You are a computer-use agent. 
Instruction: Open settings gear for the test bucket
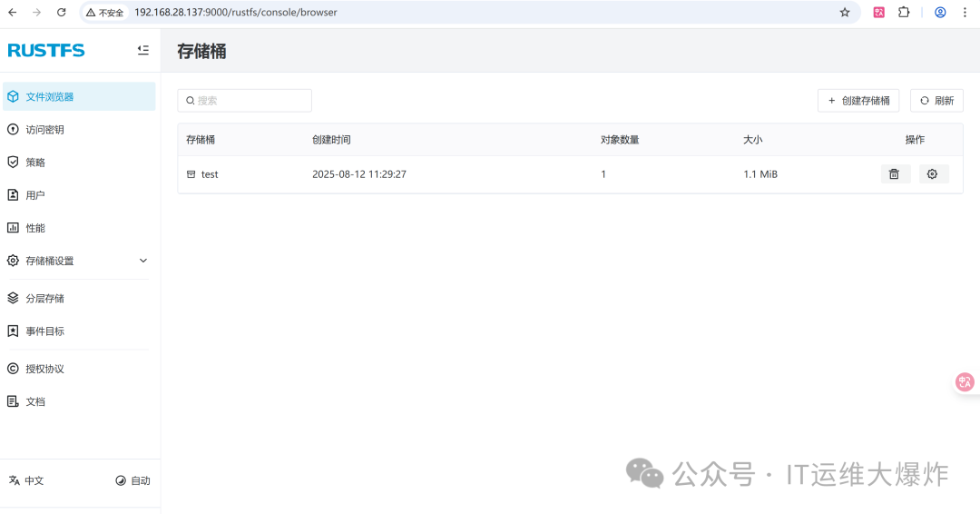point(933,173)
